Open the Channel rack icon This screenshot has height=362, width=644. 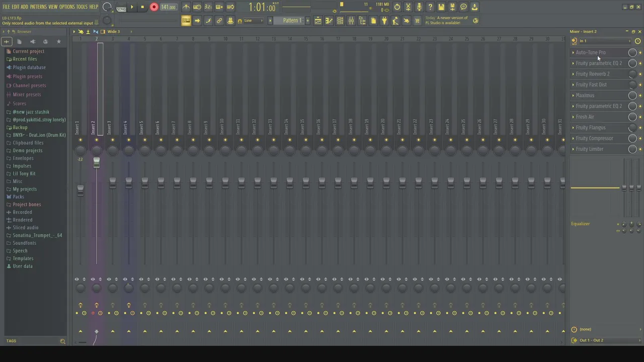(x=340, y=21)
